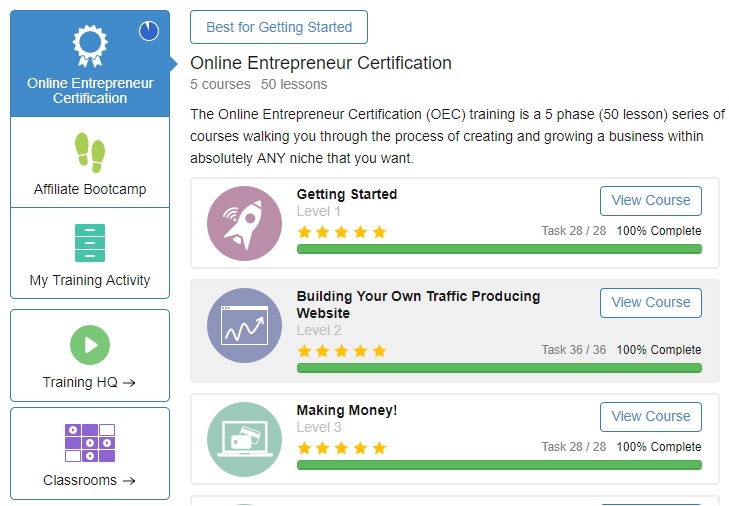The height and width of the screenshot is (506, 729).
Task: Go to Classrooms
Action: 90,453
